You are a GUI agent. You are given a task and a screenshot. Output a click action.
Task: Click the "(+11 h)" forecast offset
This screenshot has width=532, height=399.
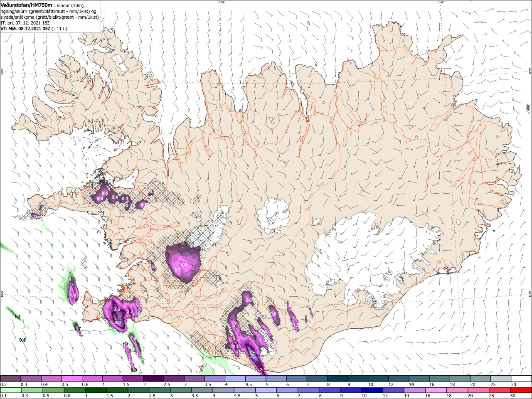coord(59,29)
